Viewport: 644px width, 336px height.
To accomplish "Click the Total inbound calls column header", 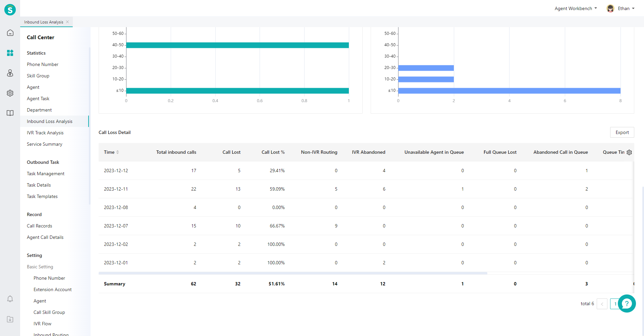I will pos(176,152).
